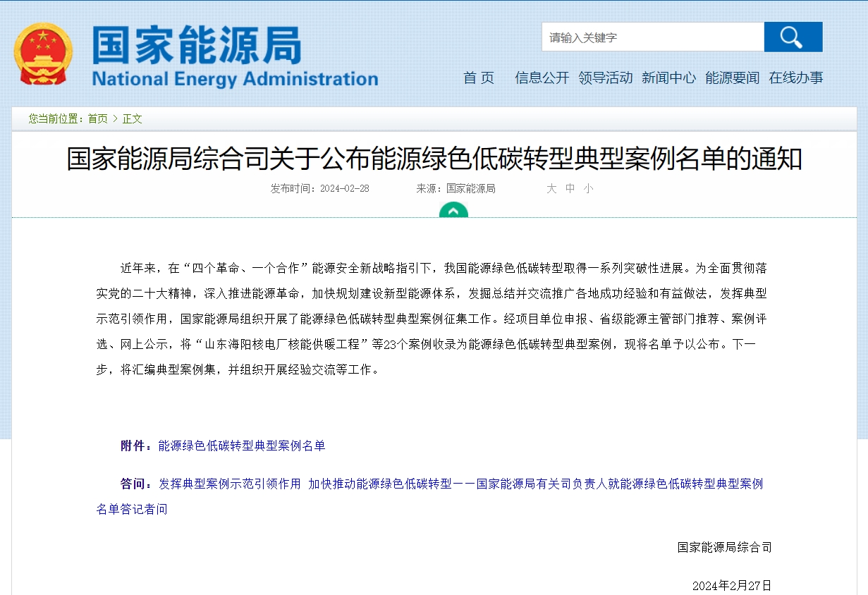Set font size to small (小)
868x595 pixels.
coord(588,189)
